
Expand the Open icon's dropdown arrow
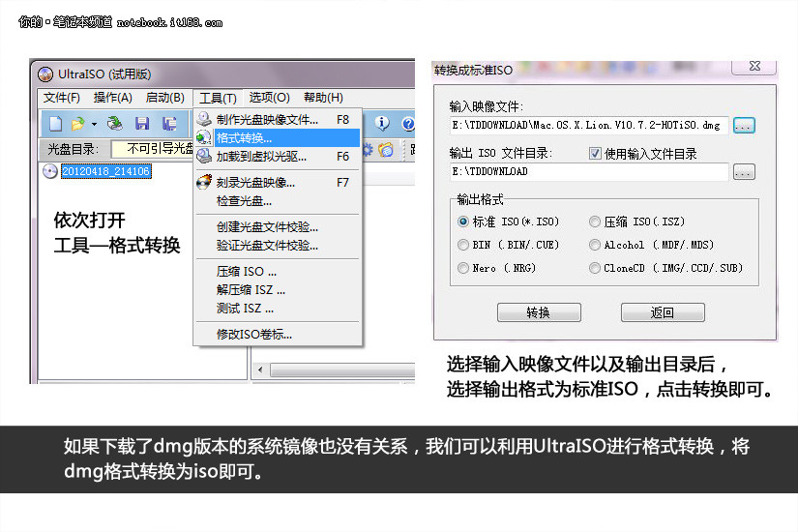[x=94, y=124]
